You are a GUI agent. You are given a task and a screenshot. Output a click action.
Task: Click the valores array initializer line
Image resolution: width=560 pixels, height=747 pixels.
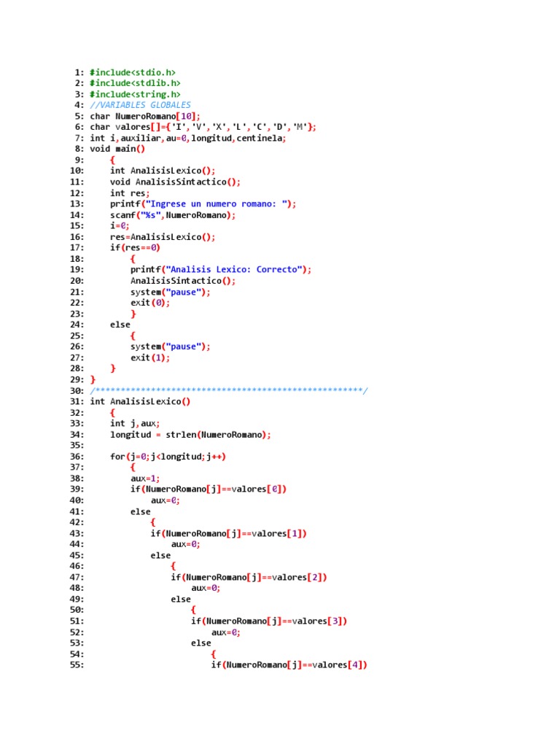[x=203, y=127]
